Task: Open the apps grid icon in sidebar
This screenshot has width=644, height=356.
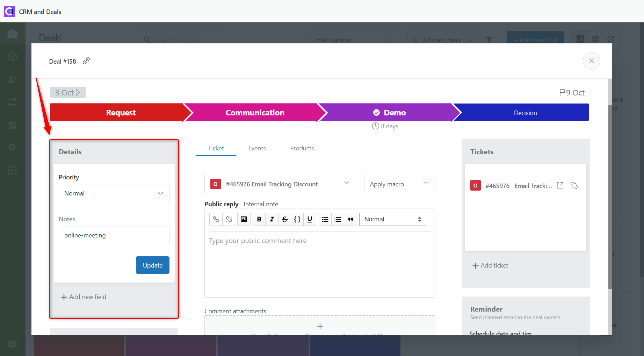Action: [12, 170]
